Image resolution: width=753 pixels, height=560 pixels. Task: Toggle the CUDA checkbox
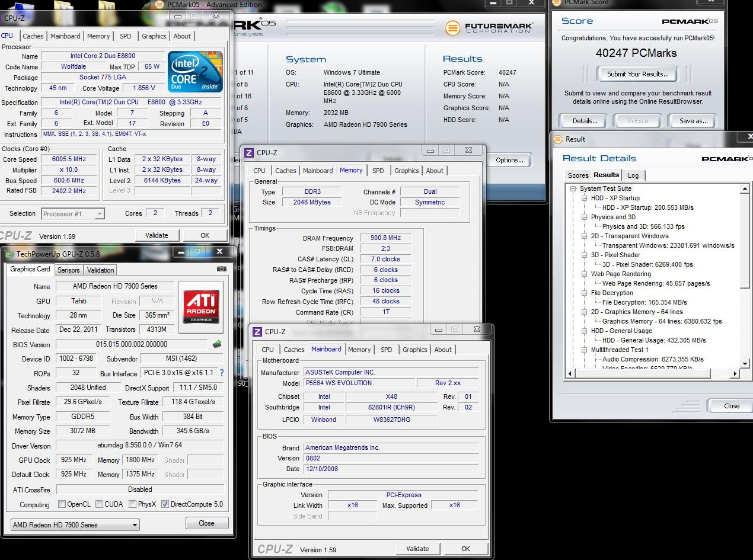click(99, 504)
